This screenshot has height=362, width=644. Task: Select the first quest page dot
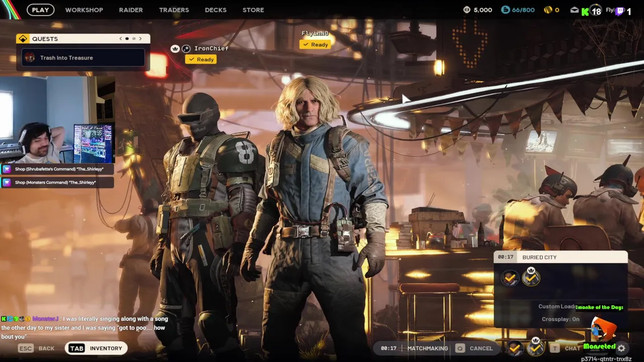pyautogui.click(x=127, y=39)
